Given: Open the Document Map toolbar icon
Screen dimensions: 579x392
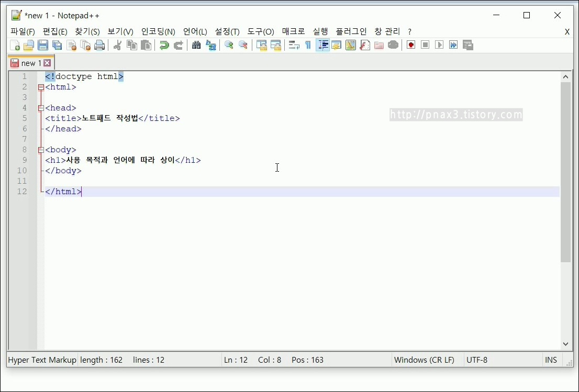Looking at the screenshot, I should click(x=350, y=45).
